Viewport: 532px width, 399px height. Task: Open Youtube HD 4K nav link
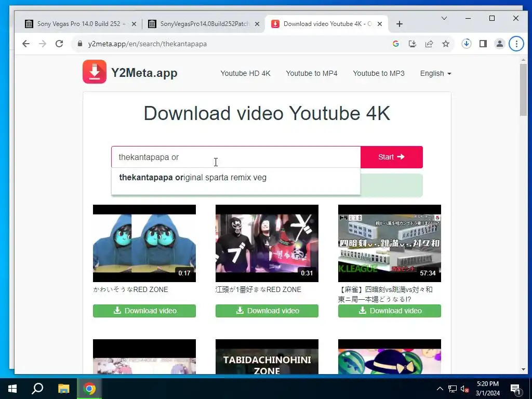click(x=245, y=73)
